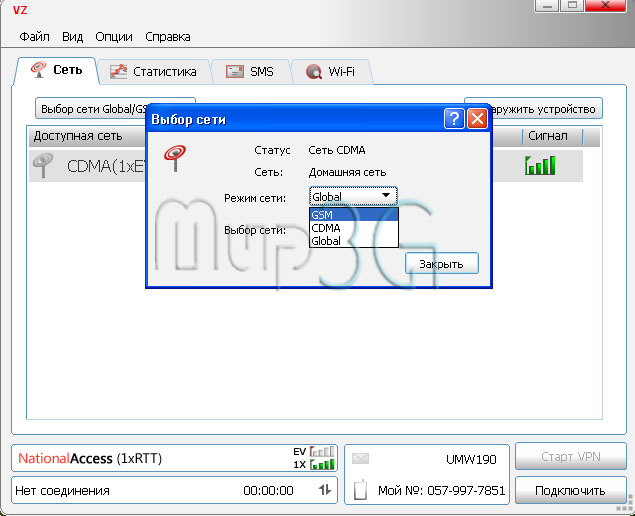This screenshot has width=635, height=516.
Task: Open the Опции menu
Action: [114, 37]
